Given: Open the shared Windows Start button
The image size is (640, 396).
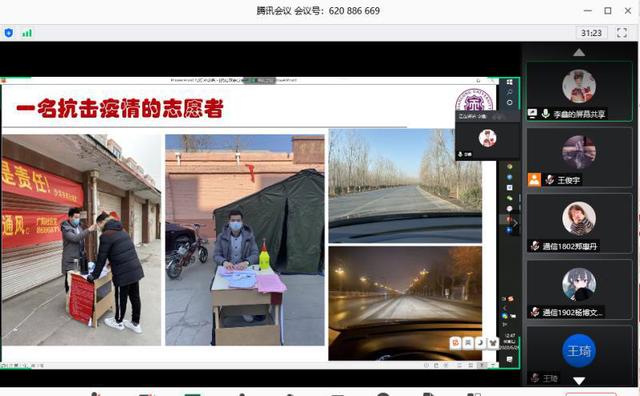Looking at the screenshot, I should [x=509, y=82].
